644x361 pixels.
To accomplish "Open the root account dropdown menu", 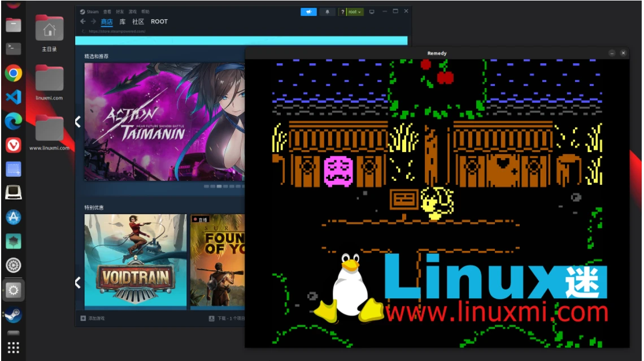I will (x=355, y=11).
